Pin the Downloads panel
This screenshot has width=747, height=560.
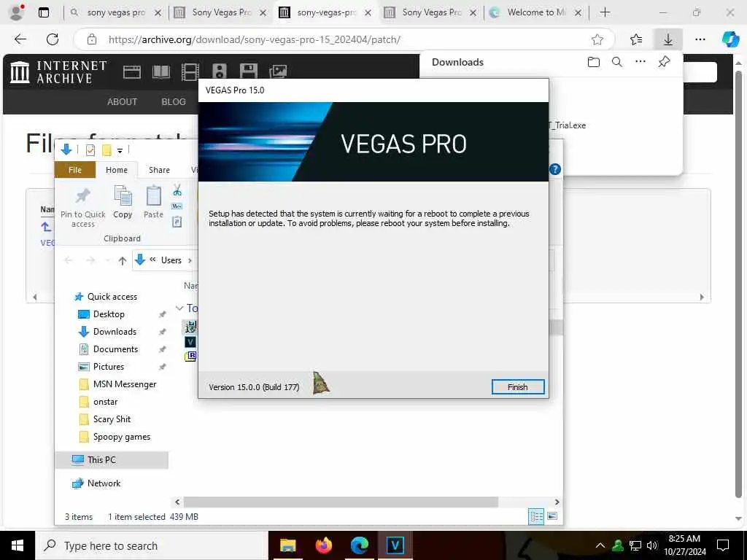click(x=664, y=62)
